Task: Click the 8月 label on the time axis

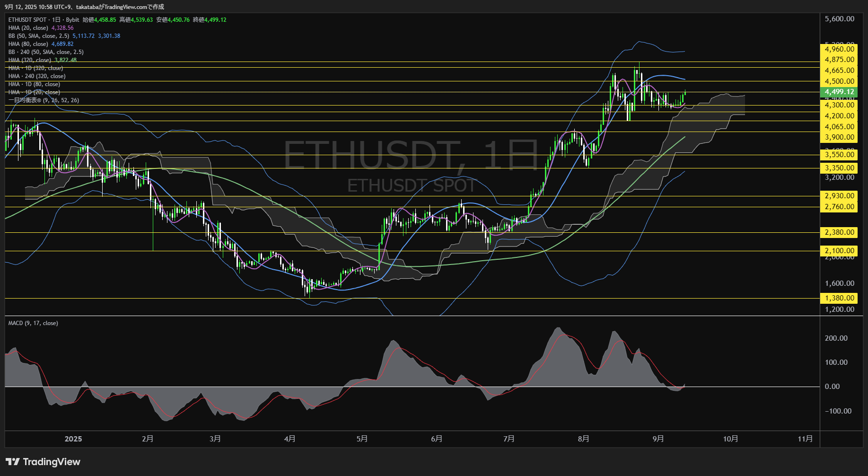Action: click(584, 439)
